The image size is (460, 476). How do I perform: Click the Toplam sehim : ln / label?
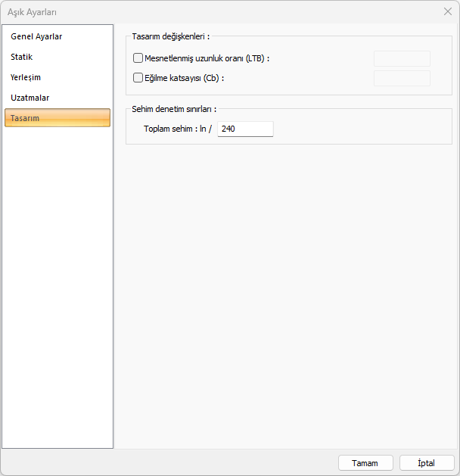tap(178, 129)
